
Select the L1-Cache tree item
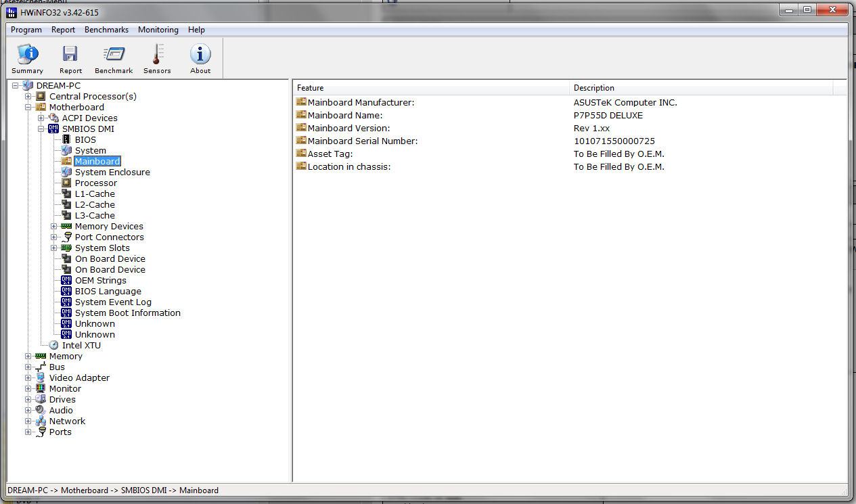[95, 194]
